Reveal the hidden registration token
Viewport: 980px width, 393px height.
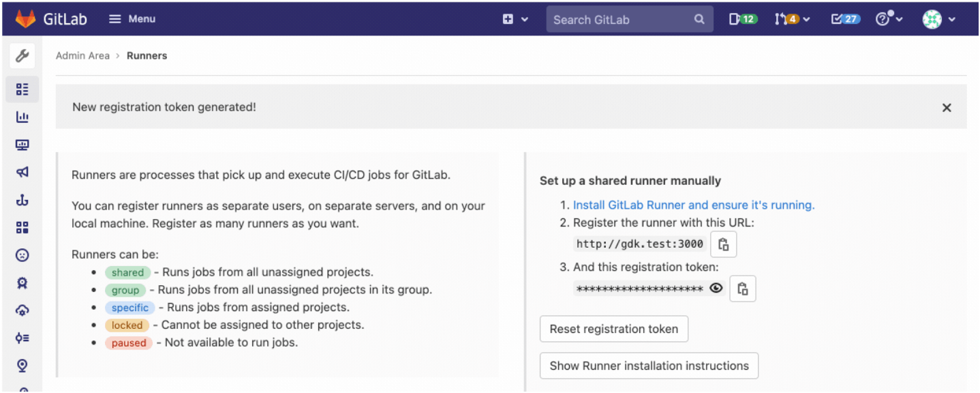[715, 288]
